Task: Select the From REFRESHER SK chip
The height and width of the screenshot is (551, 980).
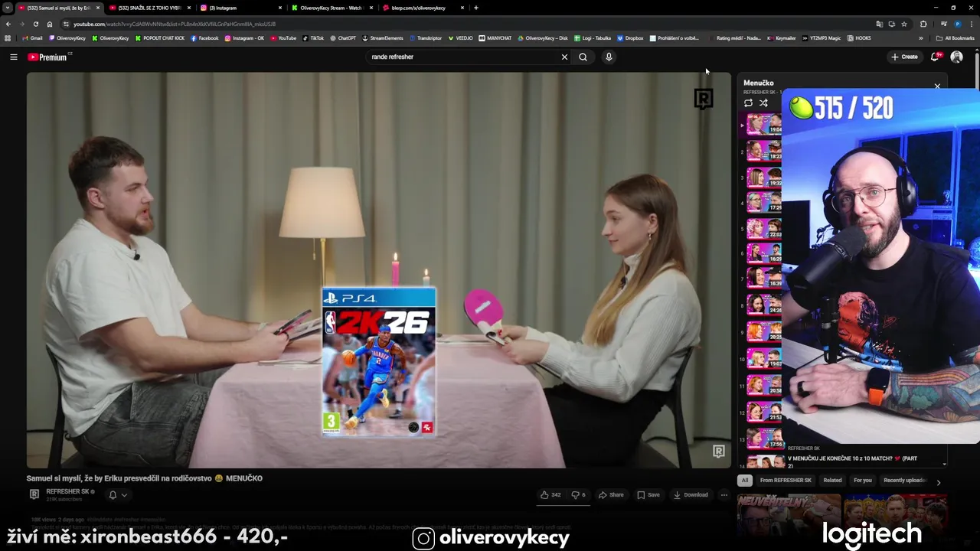Action: point(786,480)
